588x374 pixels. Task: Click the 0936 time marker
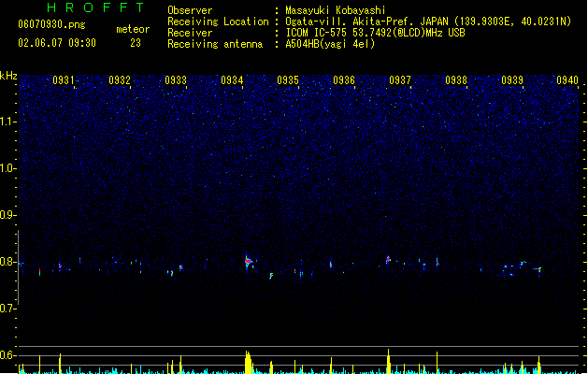coord(344,80)
